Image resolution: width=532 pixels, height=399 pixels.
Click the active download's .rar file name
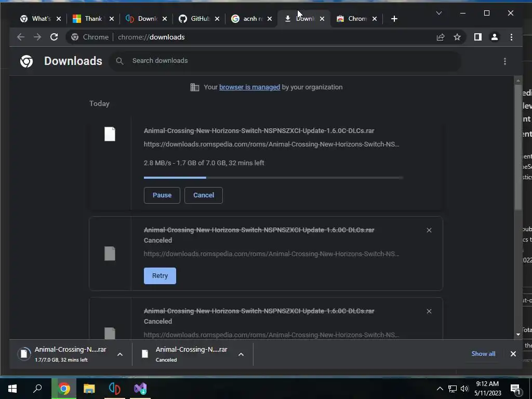[259, 130]
